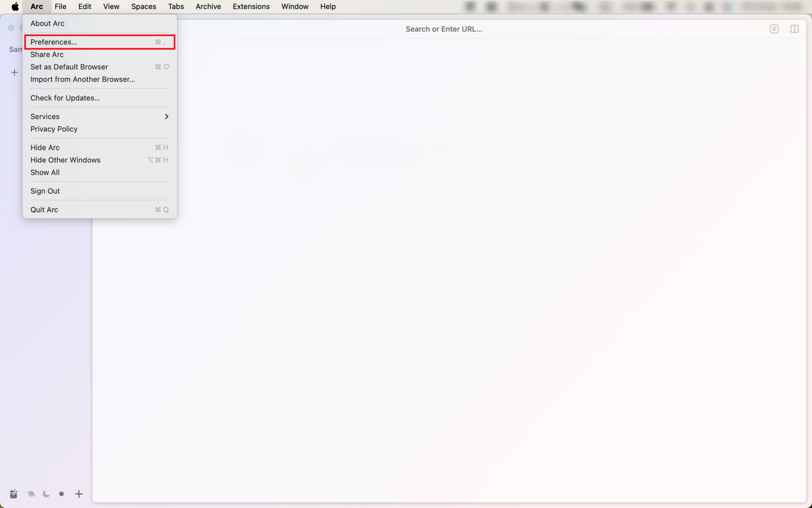This screenshot has width=812, height=508.
Task: Open the Apple menu
Action: (x=15, y=6)
